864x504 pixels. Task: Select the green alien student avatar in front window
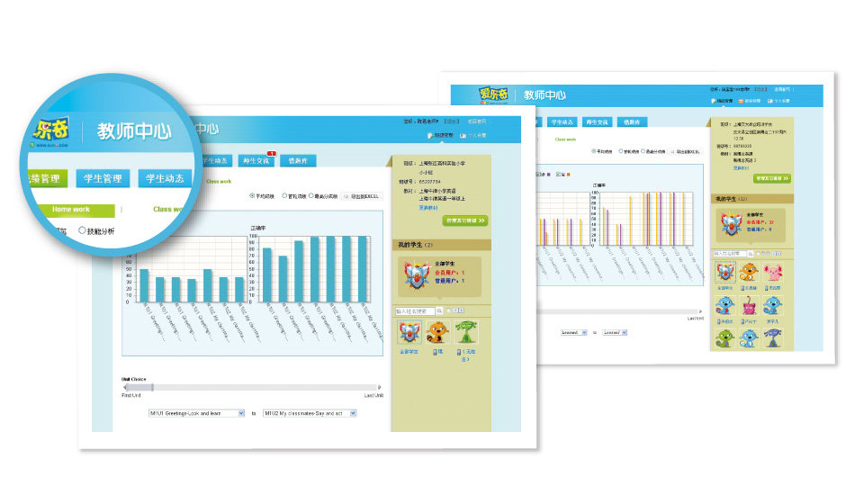coord(465,333)
